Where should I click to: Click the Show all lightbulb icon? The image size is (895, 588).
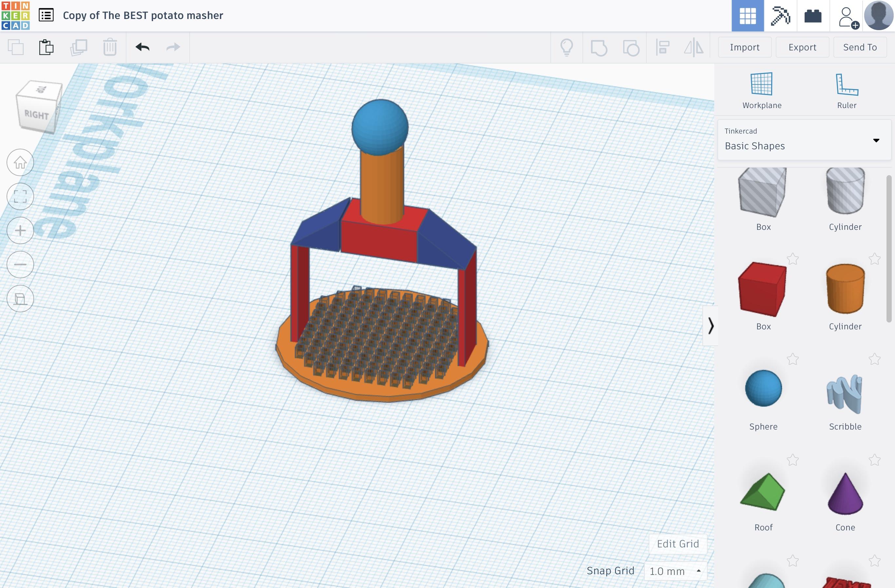pyautogui.click(x=566, y=48)
